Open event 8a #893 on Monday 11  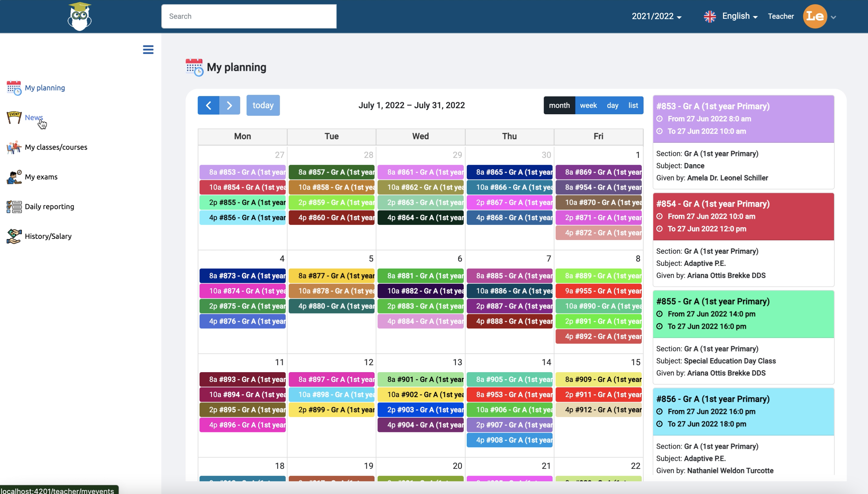tap(242, 379)
